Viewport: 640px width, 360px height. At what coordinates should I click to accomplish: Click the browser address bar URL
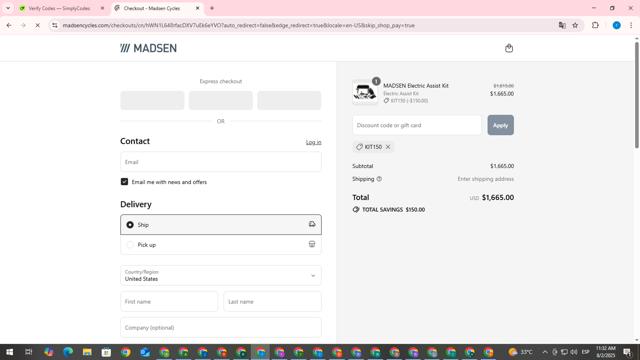[x=239, y=25]
